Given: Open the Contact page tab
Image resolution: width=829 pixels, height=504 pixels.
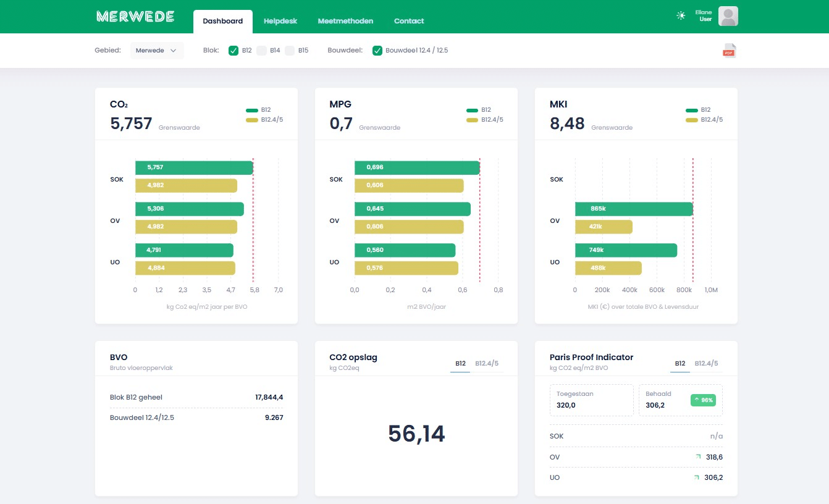Looking at the screenshot, I should (408, 21).
